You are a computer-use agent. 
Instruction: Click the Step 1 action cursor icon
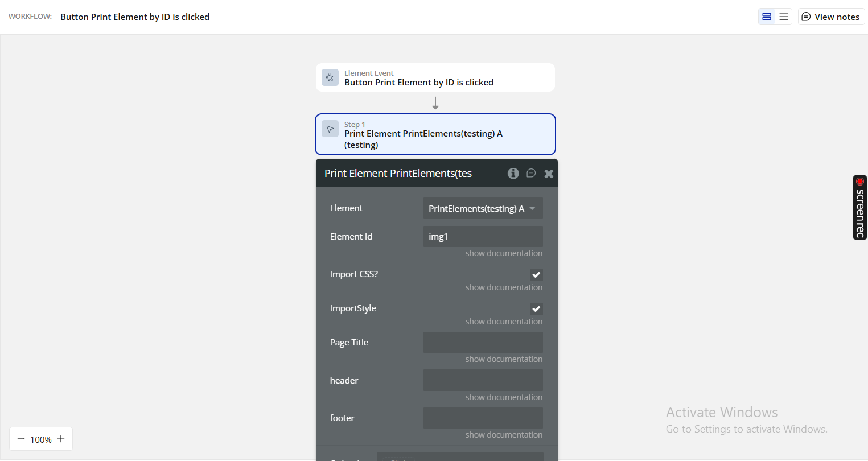[x=330, y=129]
